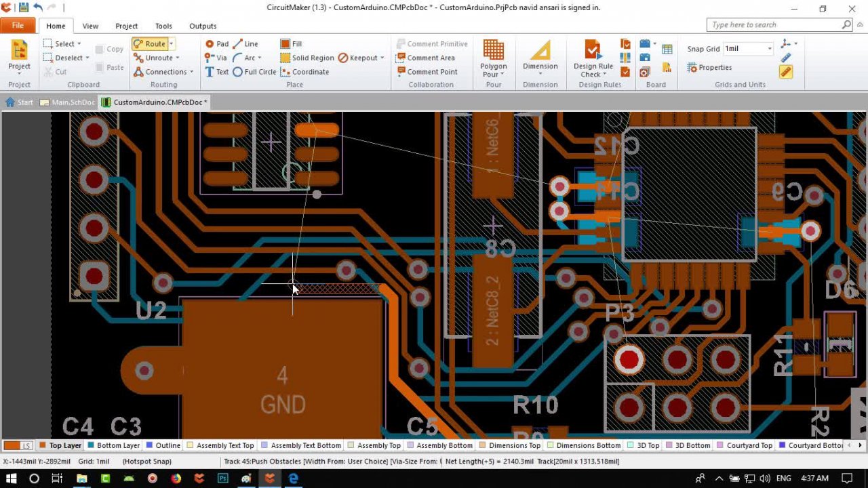
Task: Select the 3D Top layer tab
Action: click(x=643, y=445)
